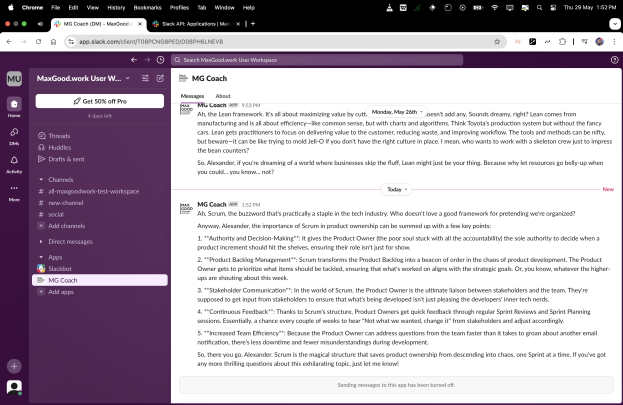This screenshot has width=623, height=405.
Task: Expand the Direct messages section
Action: pyautogui.click(x=41, y=241)
